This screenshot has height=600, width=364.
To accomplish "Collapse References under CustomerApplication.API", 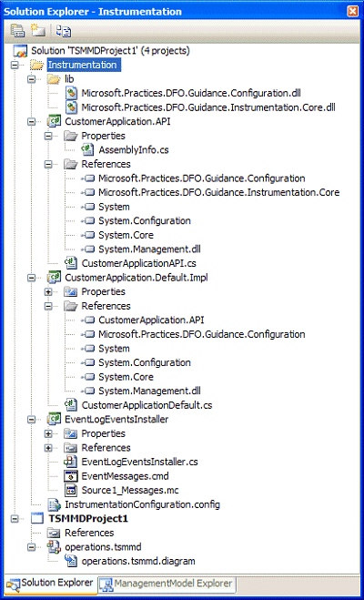I will 48,165.
